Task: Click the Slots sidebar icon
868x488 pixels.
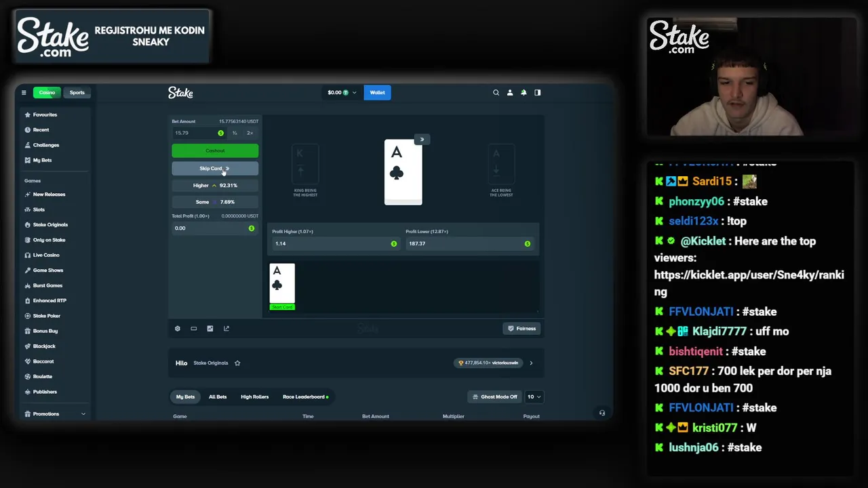Action: [28, 209]
